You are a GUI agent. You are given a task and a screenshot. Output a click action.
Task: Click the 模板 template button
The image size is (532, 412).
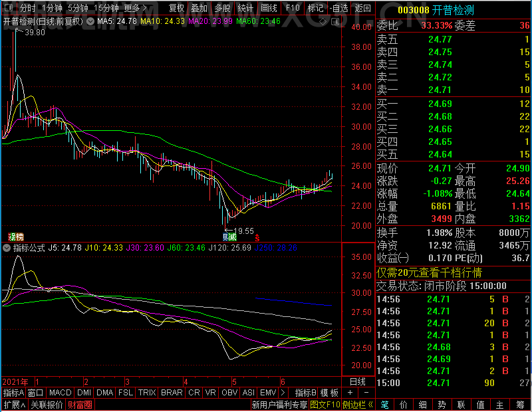tap(329, 393)
